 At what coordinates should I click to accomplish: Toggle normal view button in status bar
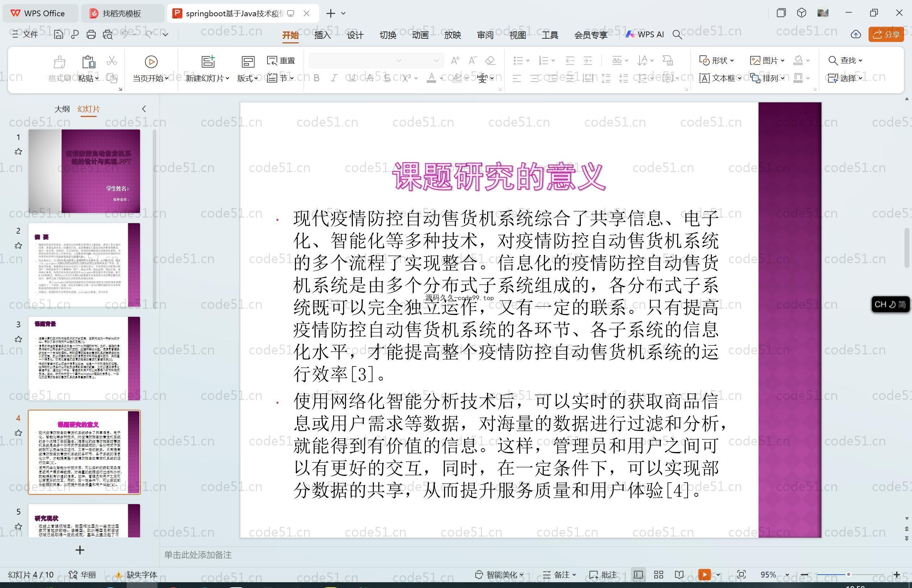(638, 575)
